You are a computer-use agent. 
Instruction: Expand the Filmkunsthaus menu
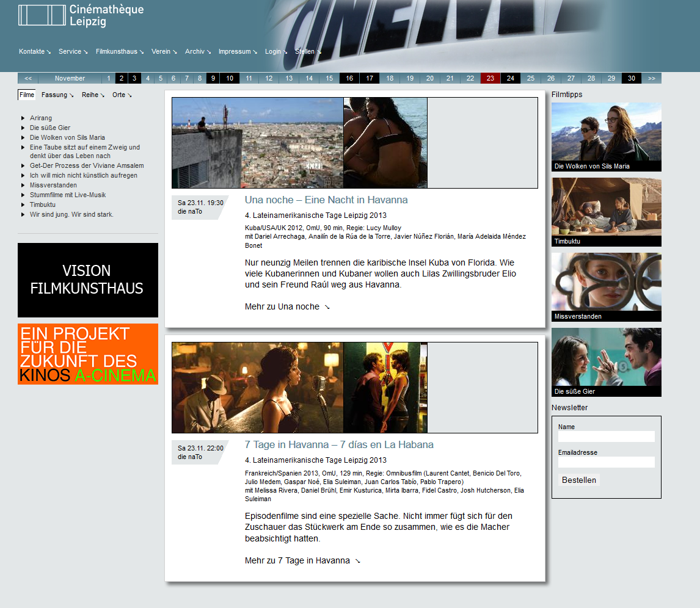point(120,52)
